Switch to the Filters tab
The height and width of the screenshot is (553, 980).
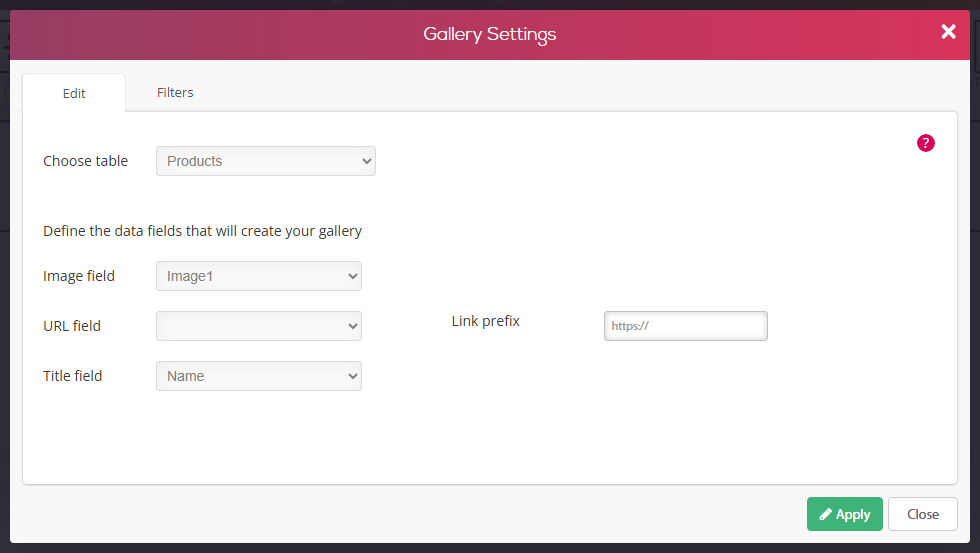pos(175,92)
